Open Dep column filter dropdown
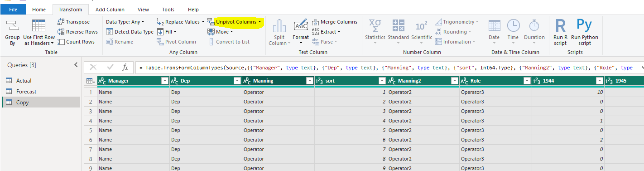This screenshot has width=644, height=171. [x=237, y=81]
